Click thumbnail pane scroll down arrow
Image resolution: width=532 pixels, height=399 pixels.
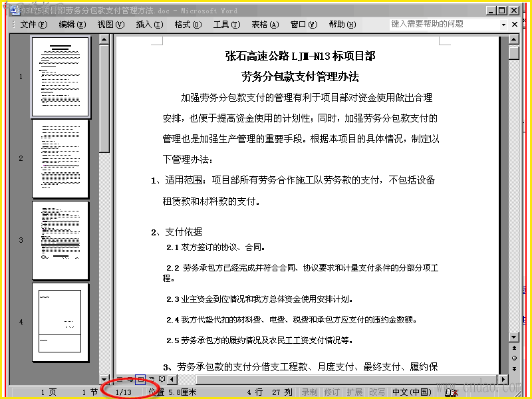[104, 379]
